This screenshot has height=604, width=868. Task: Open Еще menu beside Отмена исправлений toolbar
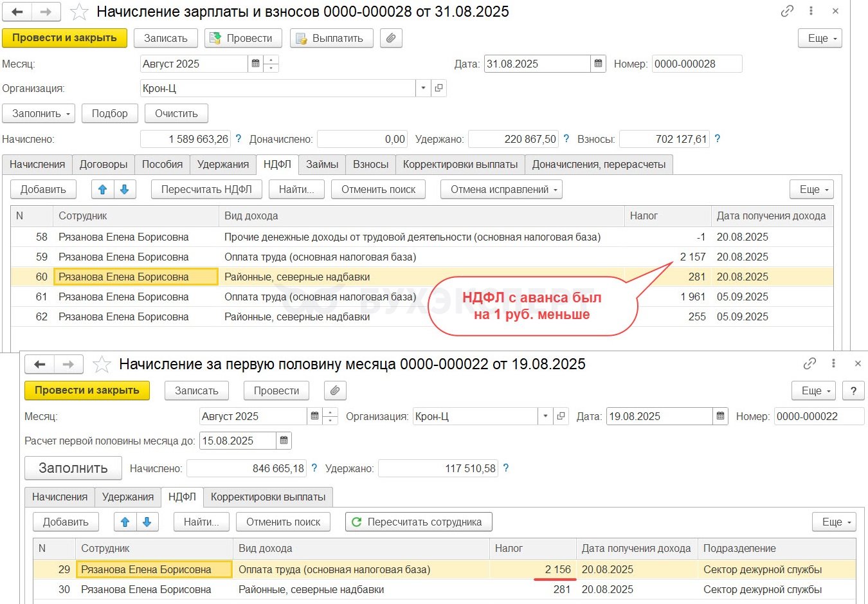811,189
